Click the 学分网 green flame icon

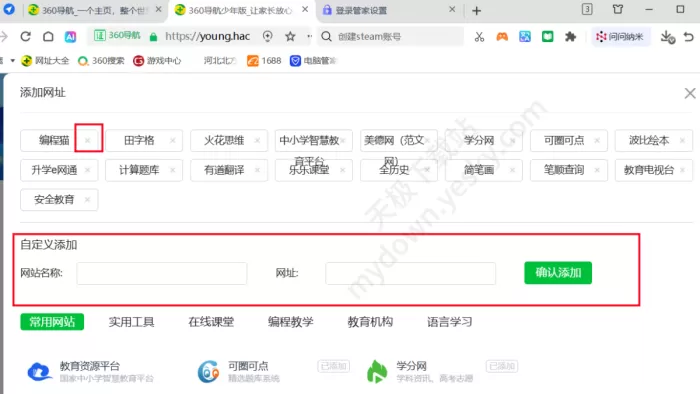click(377, 372)
